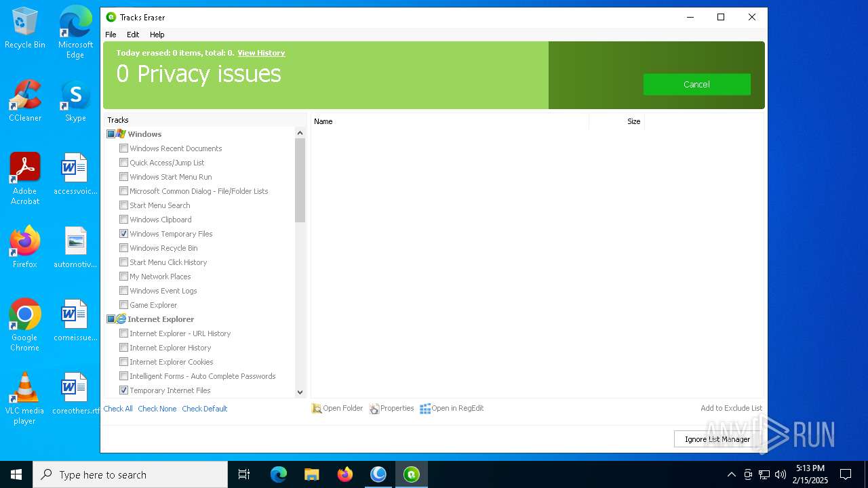Click Add to Exclude List
This screenshot has height=488, width=868.
click(731, 408)
